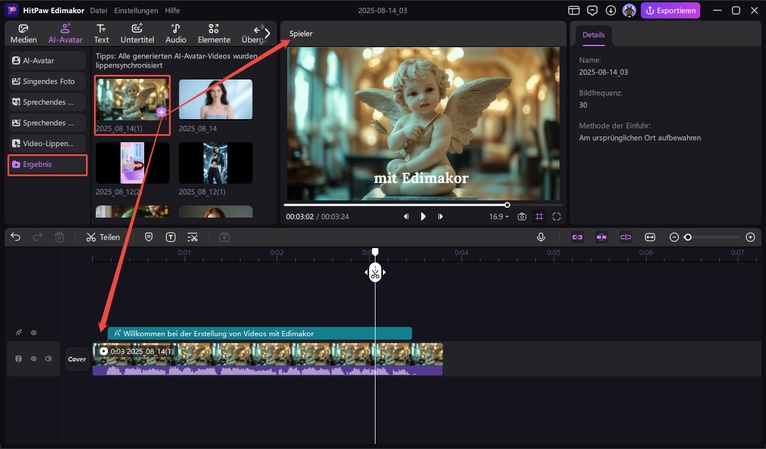The width and height of the screenshot is (766, 449).
Task: Open the download center icon
Action: coord(611,10)
